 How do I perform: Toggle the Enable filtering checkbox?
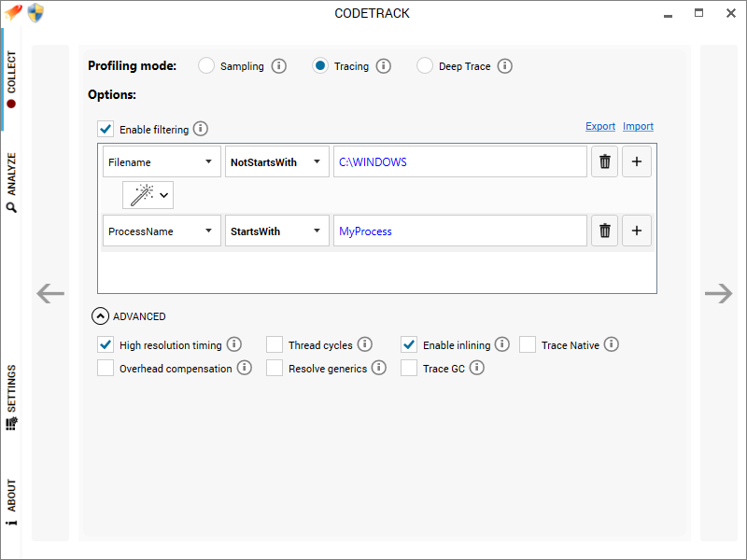click(106, 129)
